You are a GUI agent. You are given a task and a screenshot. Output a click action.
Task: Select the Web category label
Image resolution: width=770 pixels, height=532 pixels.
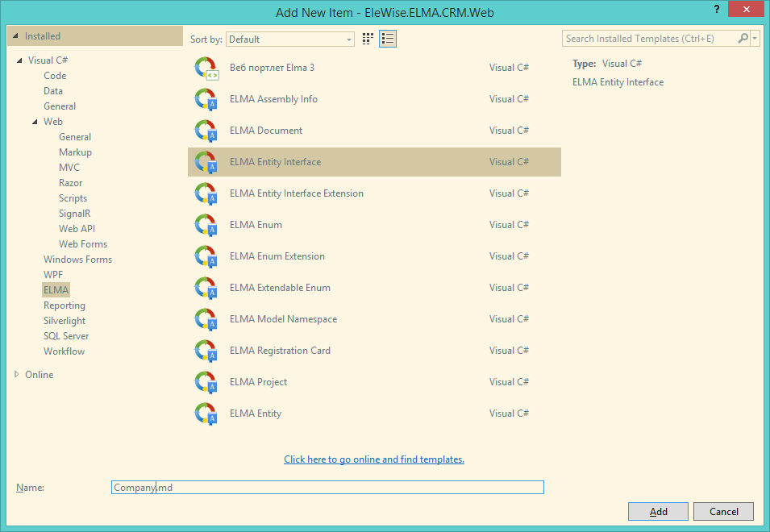pos(53,121)
